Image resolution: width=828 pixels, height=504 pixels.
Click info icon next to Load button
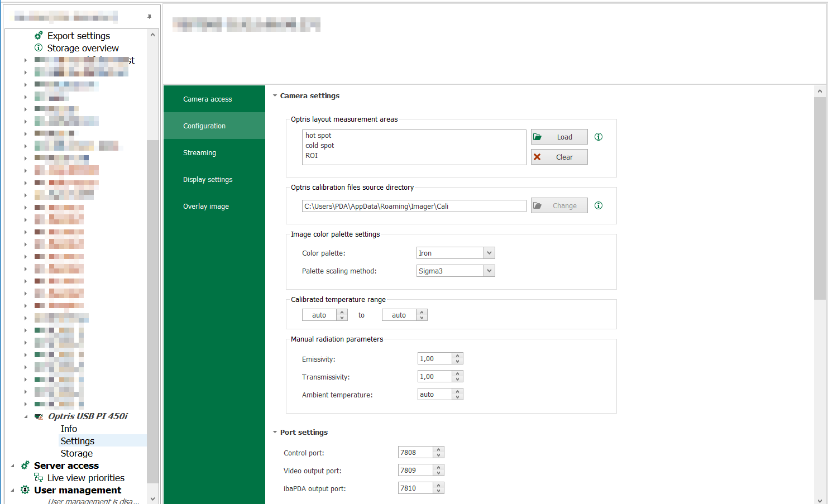[x=599, y=137]
